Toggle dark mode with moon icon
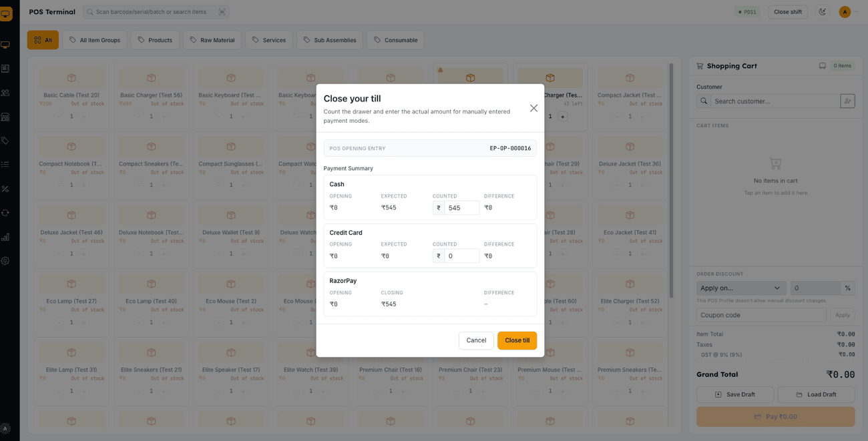Screen dimensions: 868x441 pyautogui.click(x=823, y=12)
